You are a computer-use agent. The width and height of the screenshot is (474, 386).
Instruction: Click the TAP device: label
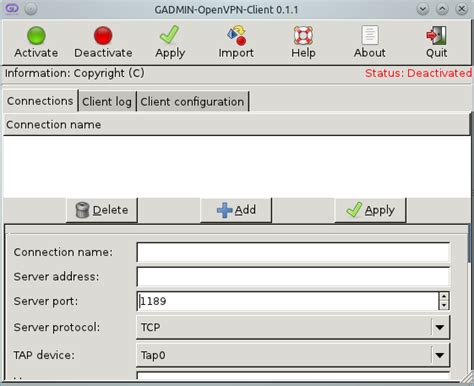(x=44, y=355)
